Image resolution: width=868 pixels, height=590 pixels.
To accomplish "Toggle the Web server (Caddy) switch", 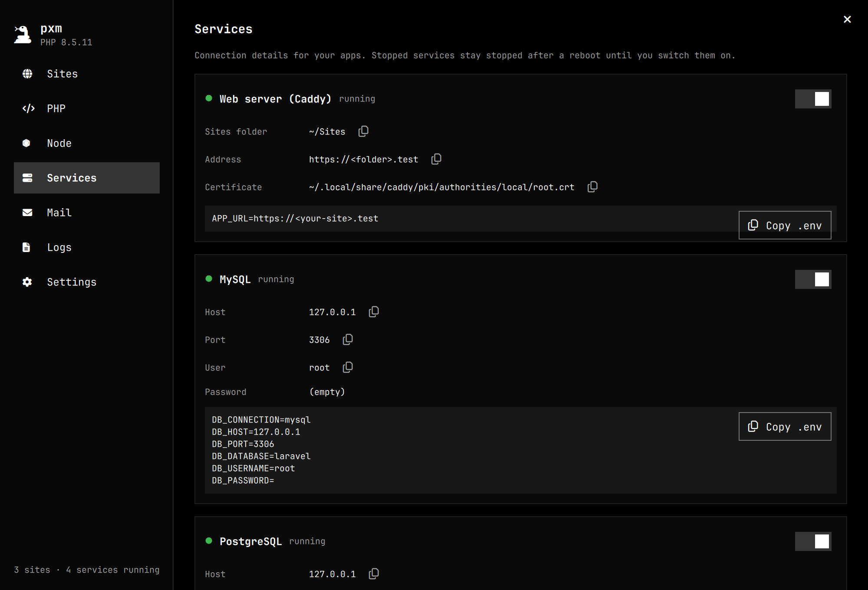I will pos(813,99).
